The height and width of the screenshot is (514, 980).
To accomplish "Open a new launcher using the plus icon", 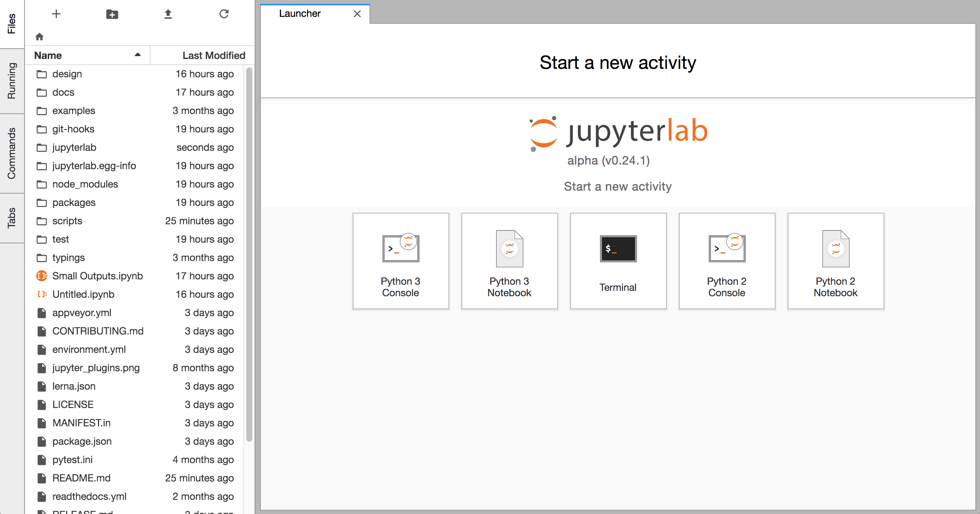I will (x=56, y=14).
